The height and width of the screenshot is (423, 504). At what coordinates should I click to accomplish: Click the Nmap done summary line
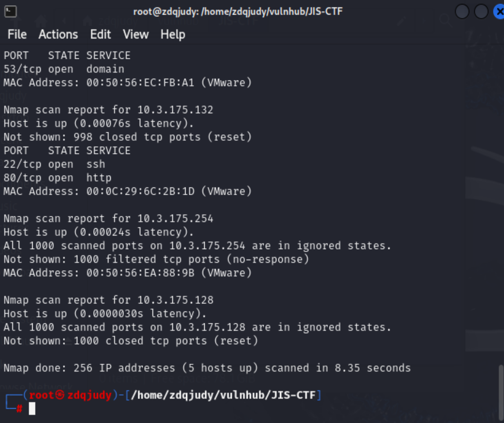(207, 368)
